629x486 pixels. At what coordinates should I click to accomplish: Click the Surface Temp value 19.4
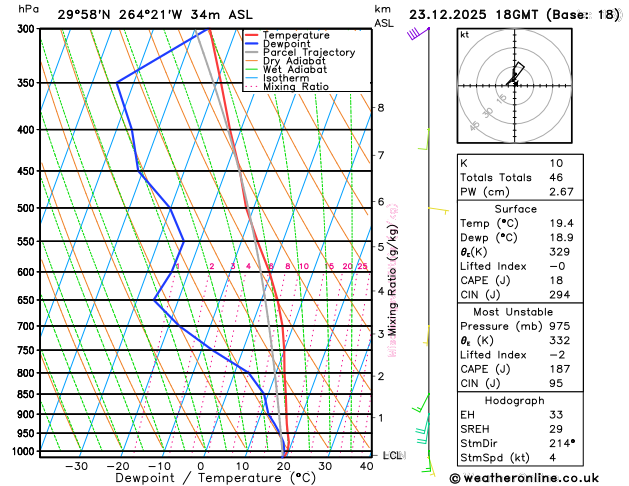tap(561, 223)
